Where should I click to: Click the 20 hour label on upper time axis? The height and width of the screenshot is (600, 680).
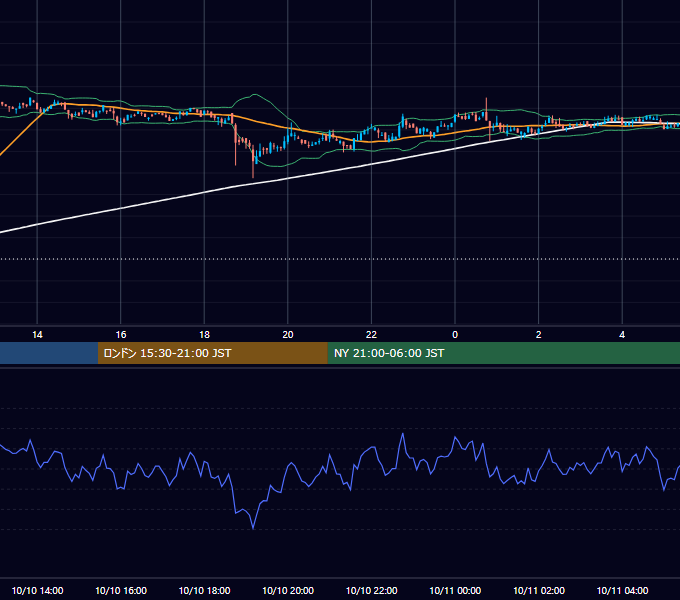click(288, 335)
